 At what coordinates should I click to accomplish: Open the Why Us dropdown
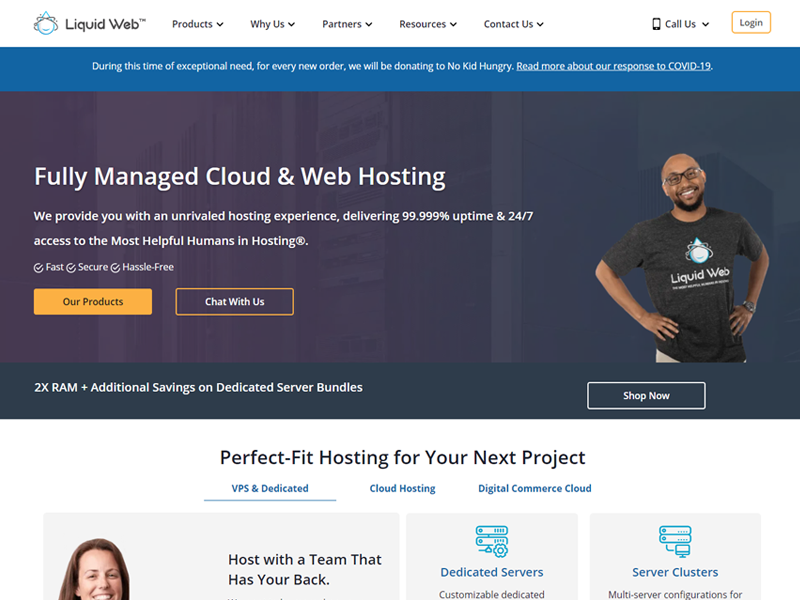pyautogui.click(x=272, y=24)
